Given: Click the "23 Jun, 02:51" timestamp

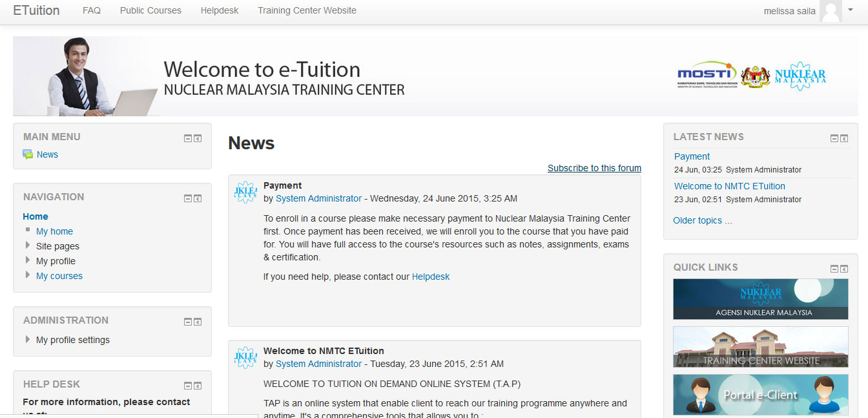Looking at the screenshot, I should pos(698,200).
